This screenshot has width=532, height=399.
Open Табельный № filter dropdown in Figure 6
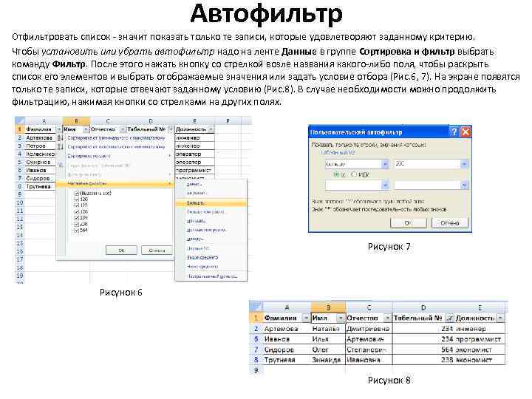coord(171,129)
